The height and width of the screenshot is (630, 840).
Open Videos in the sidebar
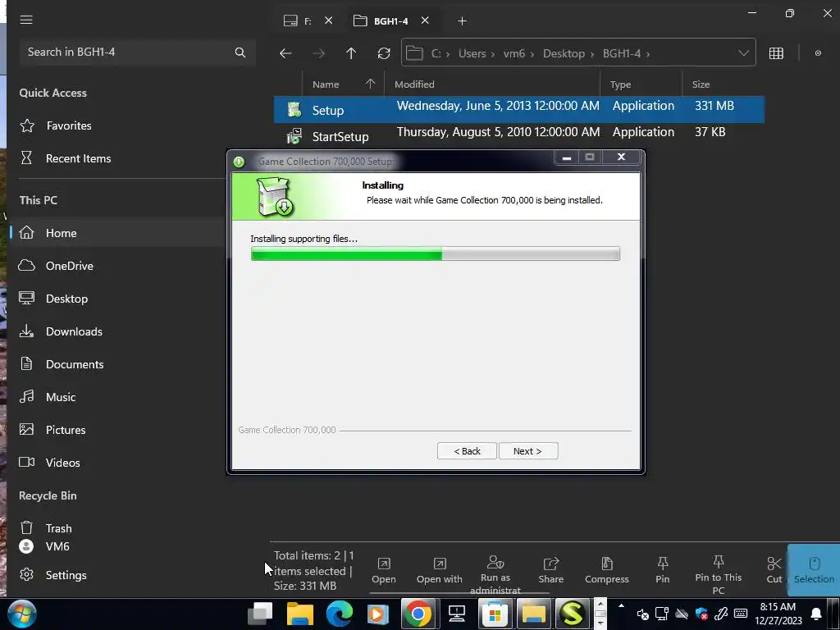[x=62, y=463]
